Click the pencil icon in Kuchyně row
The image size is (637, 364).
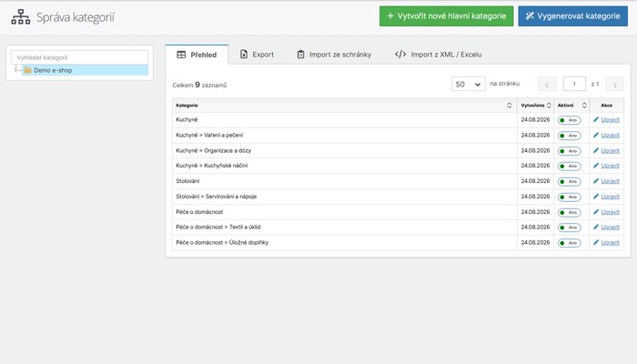pos(596,119)
